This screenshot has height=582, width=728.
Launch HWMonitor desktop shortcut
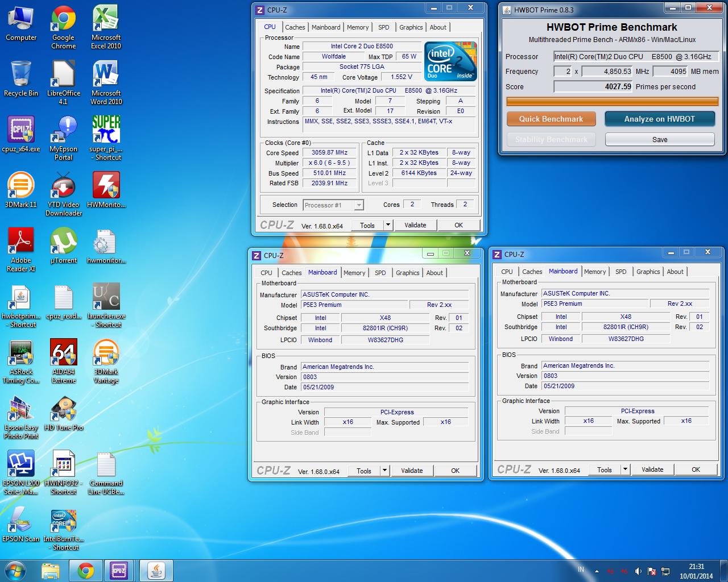106,190
